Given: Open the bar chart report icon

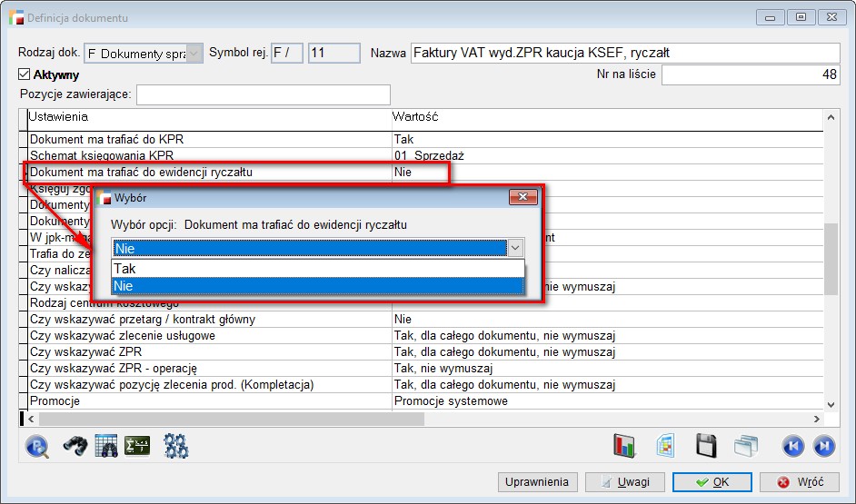Looking at the screenshot, I should 625,446.
